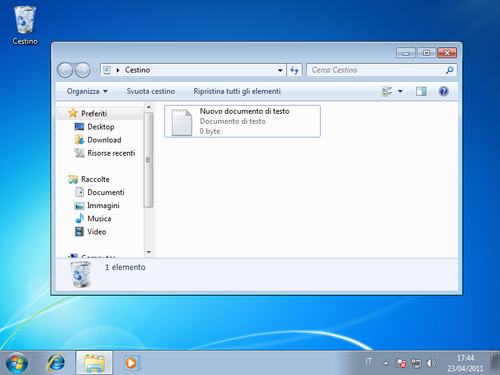This screenshot has width=500, height=375.
Task: Open the help button in the toolbar
Action: tap(443, 91)
